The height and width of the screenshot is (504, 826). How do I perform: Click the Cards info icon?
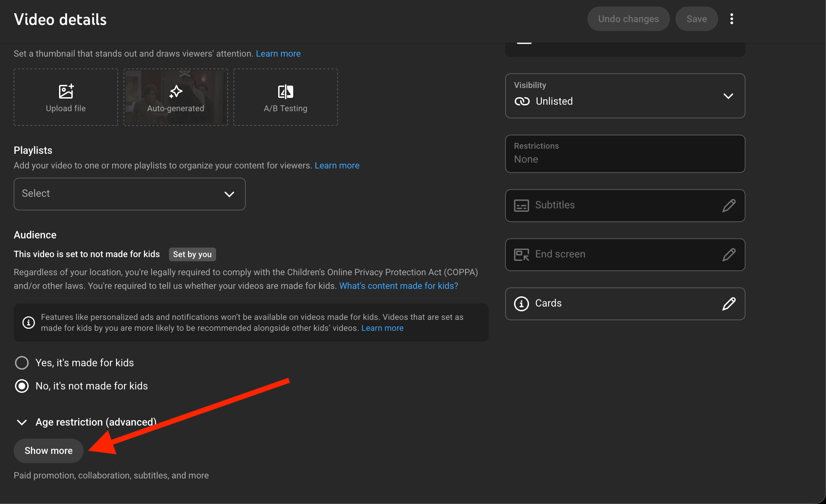pos(521,304)
